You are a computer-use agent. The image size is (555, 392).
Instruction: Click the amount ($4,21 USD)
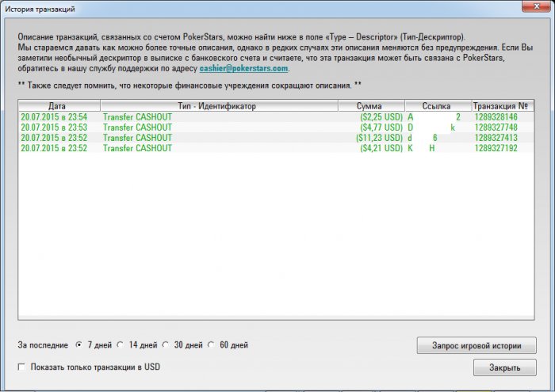coord(381,148)
